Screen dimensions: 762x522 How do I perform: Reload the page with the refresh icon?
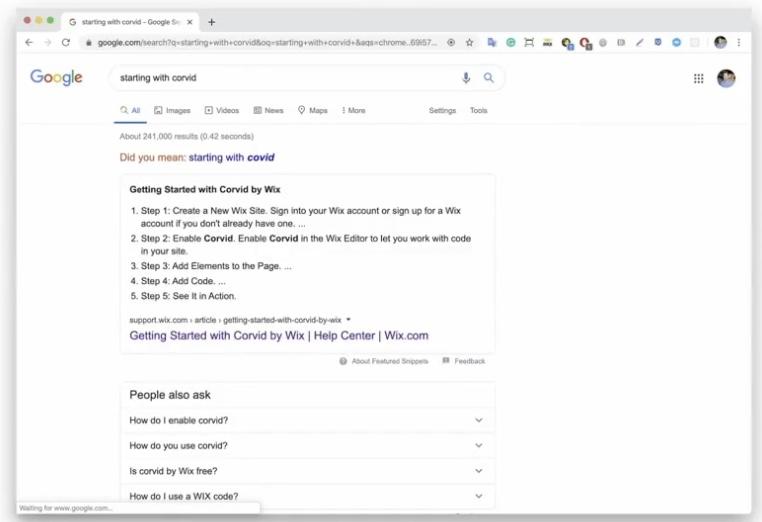(66, 43)
